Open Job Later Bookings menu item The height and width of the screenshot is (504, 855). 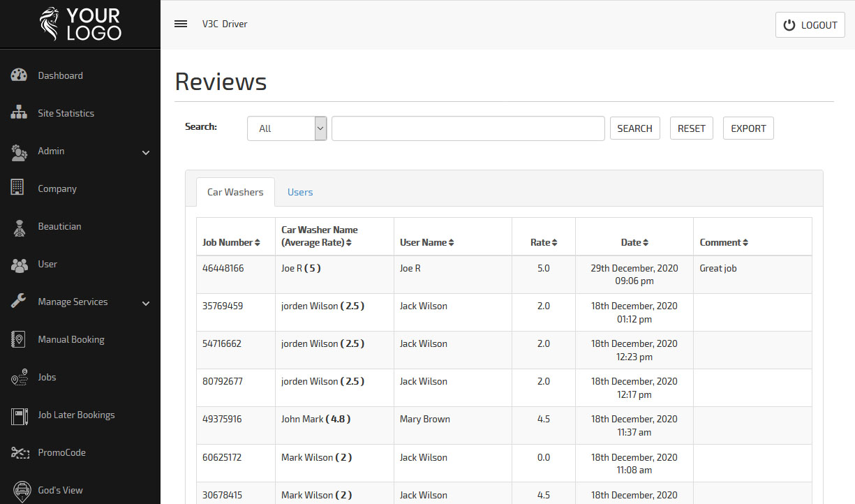pos(80,415)
